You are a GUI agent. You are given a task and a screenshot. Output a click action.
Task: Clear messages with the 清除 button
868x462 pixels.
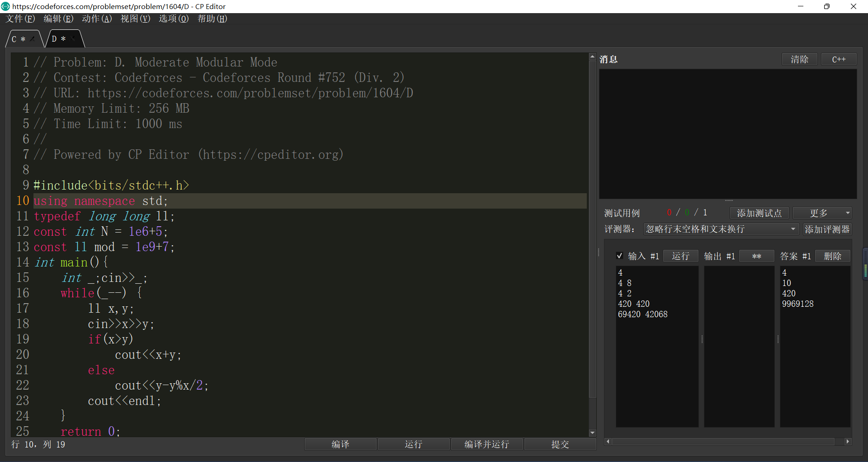(x=800, y=59)
